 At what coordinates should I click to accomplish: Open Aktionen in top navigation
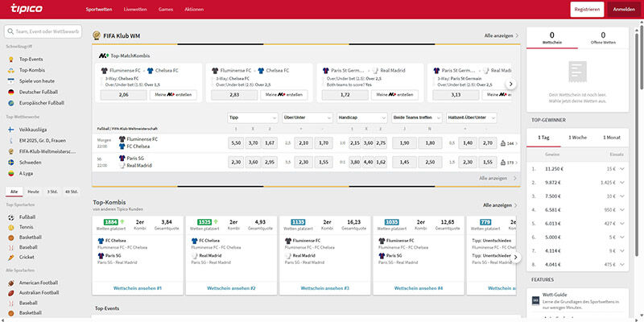coord(194,10)
